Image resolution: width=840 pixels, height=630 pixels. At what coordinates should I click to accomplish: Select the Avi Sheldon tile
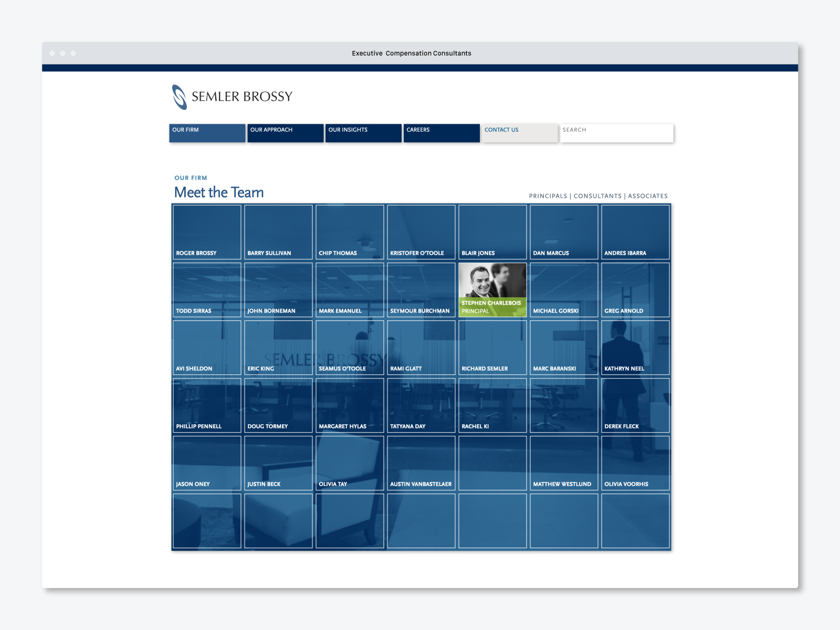click(x=207, y=348)
